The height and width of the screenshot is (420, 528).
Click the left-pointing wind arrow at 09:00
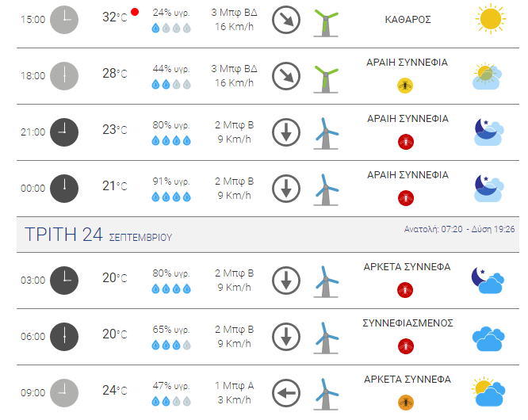coord(286,393)
